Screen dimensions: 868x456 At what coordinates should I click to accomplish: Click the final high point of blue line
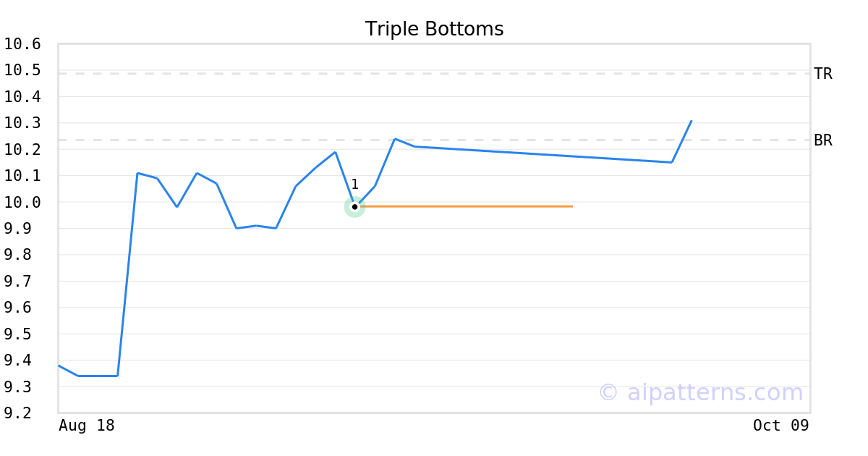[691, 121]
